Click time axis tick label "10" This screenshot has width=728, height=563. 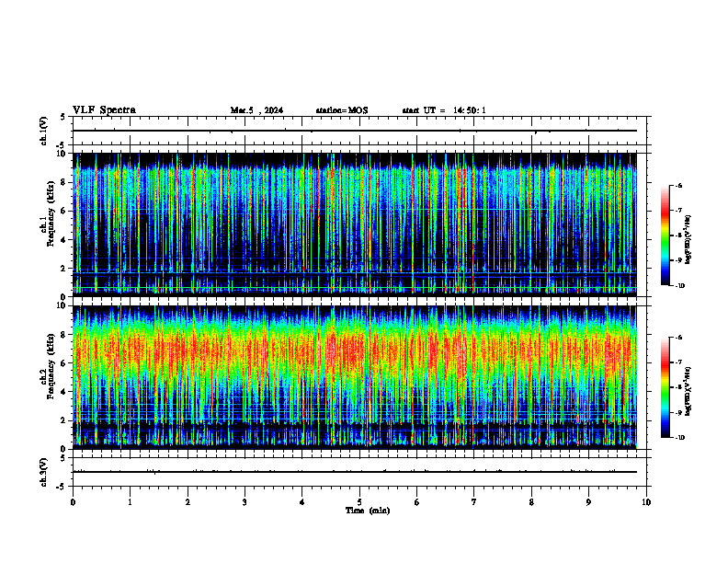point(646,502)
